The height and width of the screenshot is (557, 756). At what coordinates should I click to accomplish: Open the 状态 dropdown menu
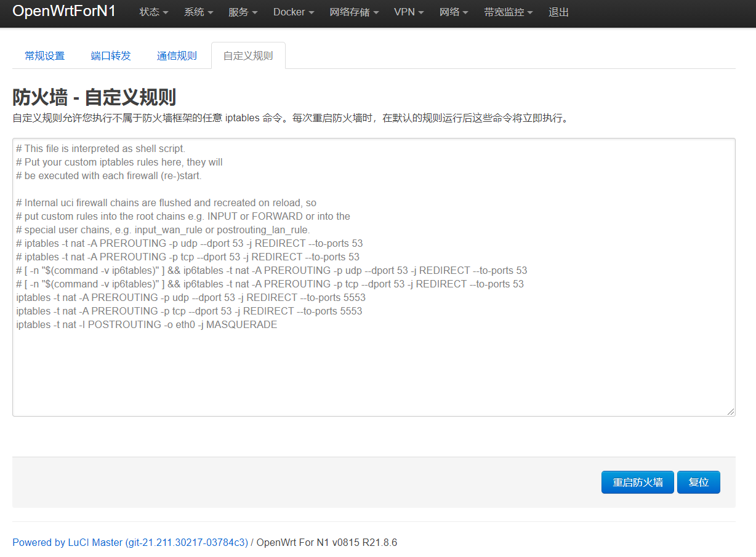click(x=154, y=12)
